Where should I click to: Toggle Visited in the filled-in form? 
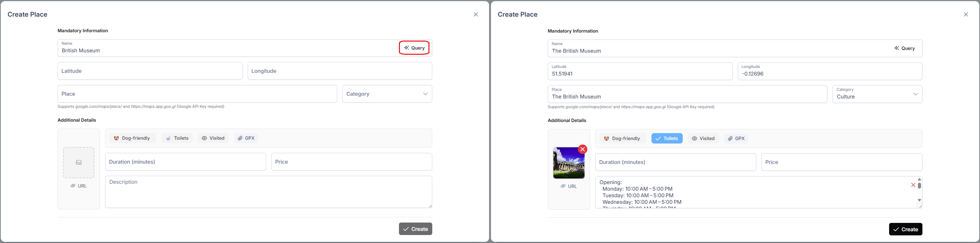click(703, 138)
